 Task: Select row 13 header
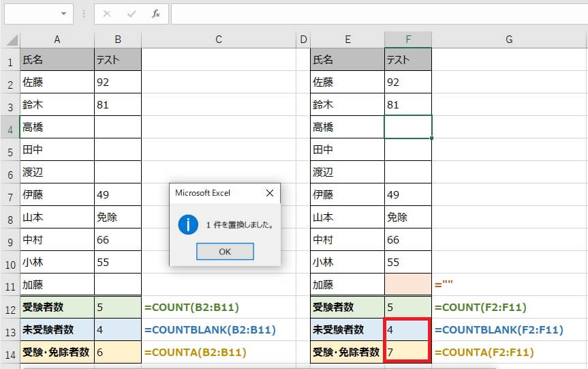[x=10, y=330]
